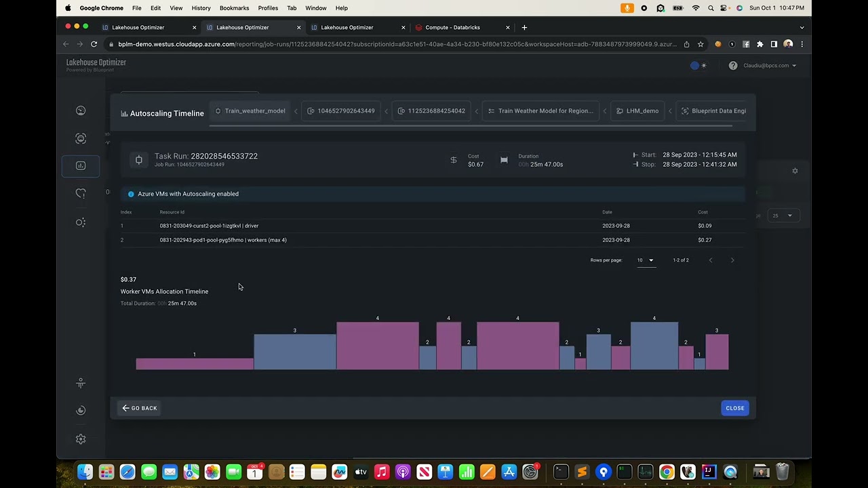The image size is (868, 488).
Task: Click the Resource Id column header
Action: point(172,212)
